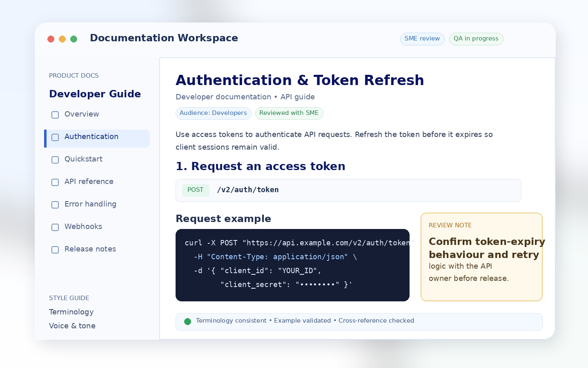This screenshot has height=368, width=588.
Task: Click the 'Use access tokens' intro paragraph
Action: [334, 141]
